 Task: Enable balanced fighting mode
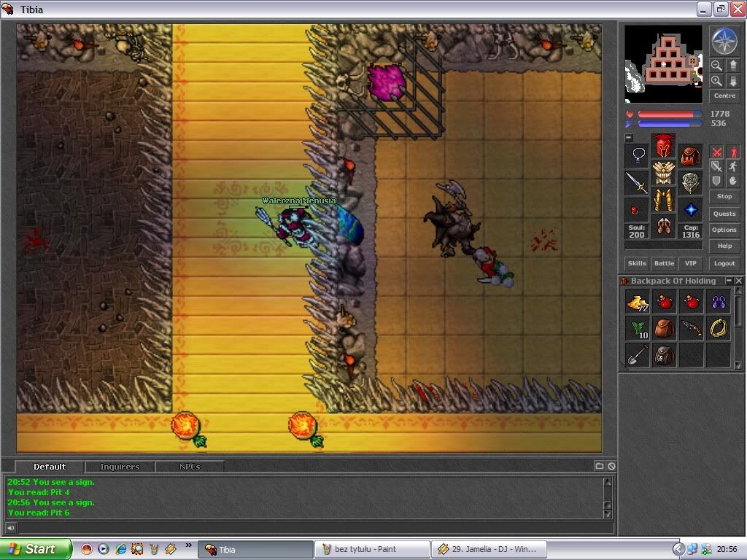(x=716, y=166)
